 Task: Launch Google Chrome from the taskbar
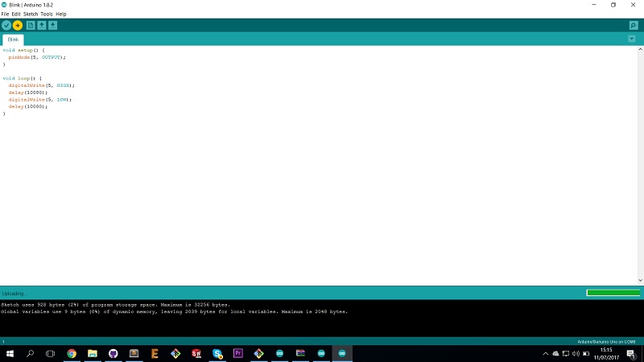72,353
